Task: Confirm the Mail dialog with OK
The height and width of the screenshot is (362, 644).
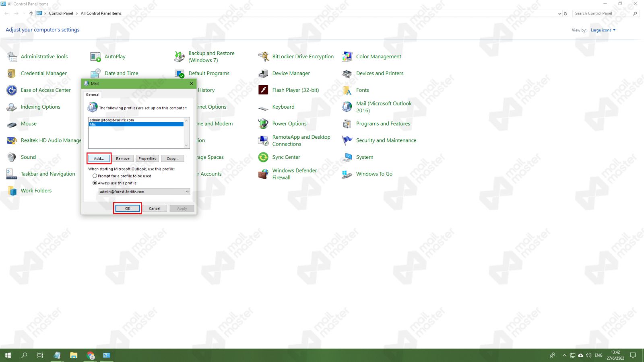Action: coord(128,208)
